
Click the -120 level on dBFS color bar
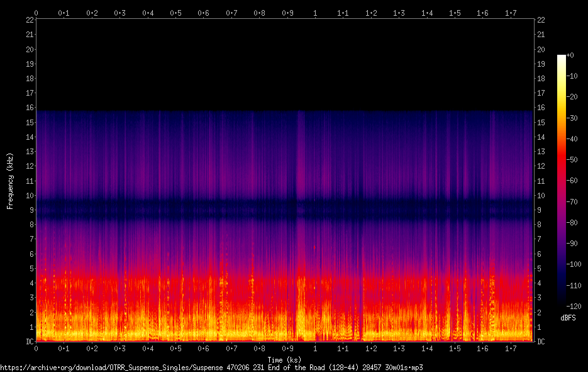coord(574,307)
